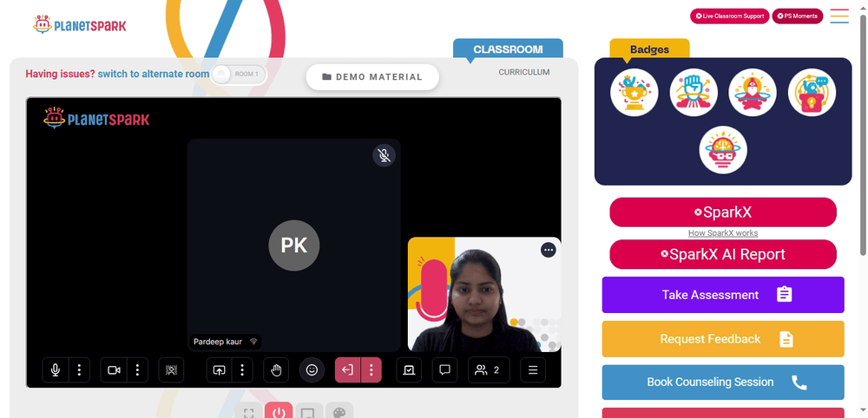Open the whiteboard checkmark icon
The height and width of the screenshot is (418, 868).
(x=409, y=370)
